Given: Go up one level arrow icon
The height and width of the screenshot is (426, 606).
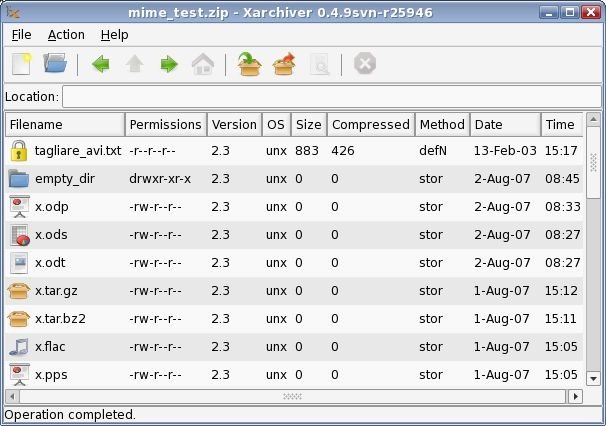Looking at the screenshot, I should (x=134, y=64).
